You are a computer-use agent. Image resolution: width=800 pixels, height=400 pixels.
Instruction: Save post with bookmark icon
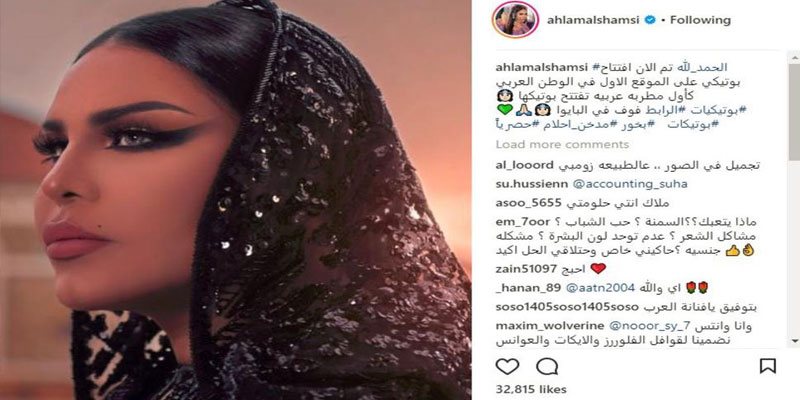(768, 366)
